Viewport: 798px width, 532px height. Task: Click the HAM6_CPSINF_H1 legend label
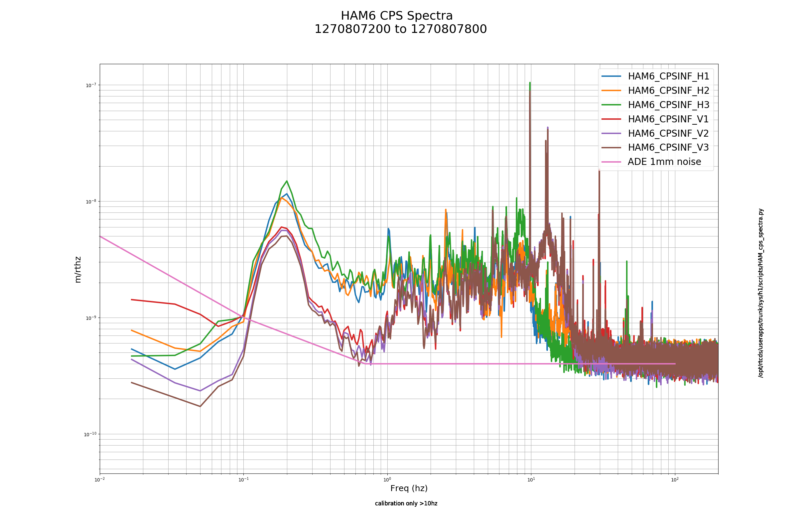coord(668,76)
